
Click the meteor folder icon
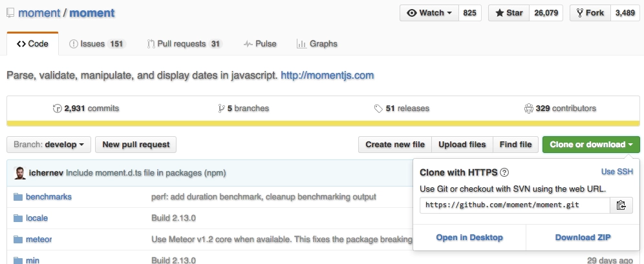tap(16, 239)
